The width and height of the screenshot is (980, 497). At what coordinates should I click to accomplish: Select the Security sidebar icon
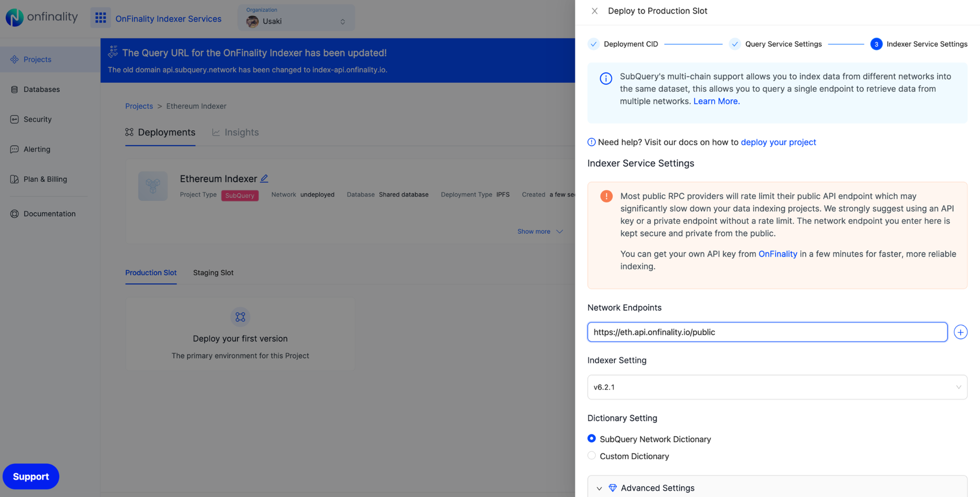tap(37, 119)
